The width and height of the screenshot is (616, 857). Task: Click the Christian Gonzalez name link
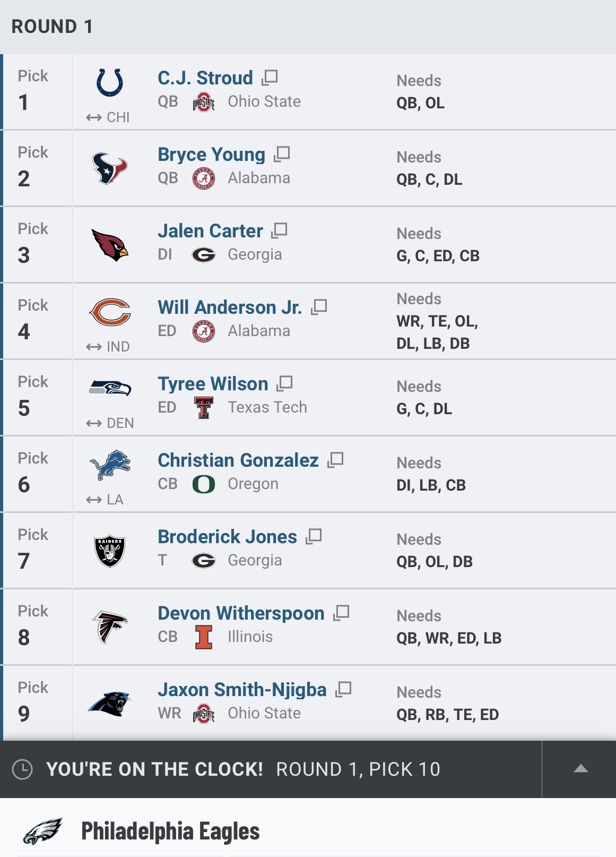[238, 460]
